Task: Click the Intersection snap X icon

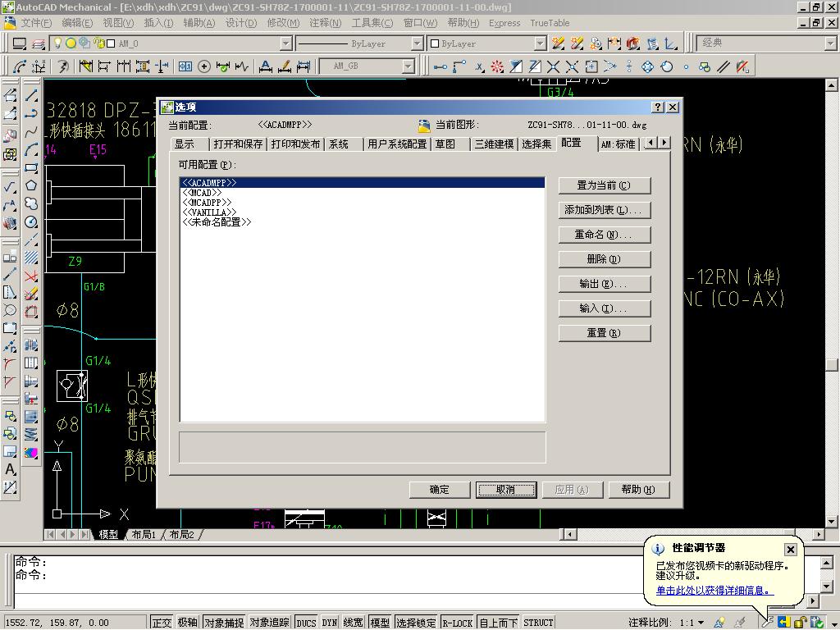Action: pyautogui.click(x=554, y=66)
